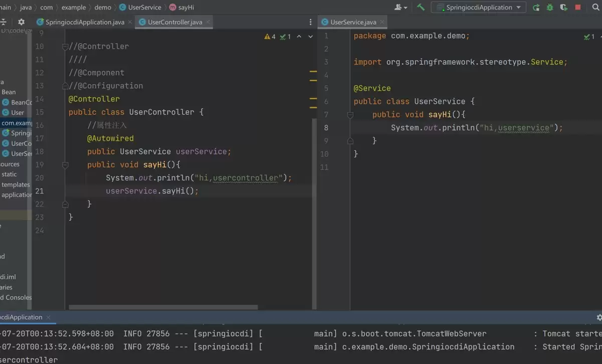The width and height of the screenshot is (602, 364).
Task: Close the SpringiocdiApplication run tab
Action: [x=48, y=317]
